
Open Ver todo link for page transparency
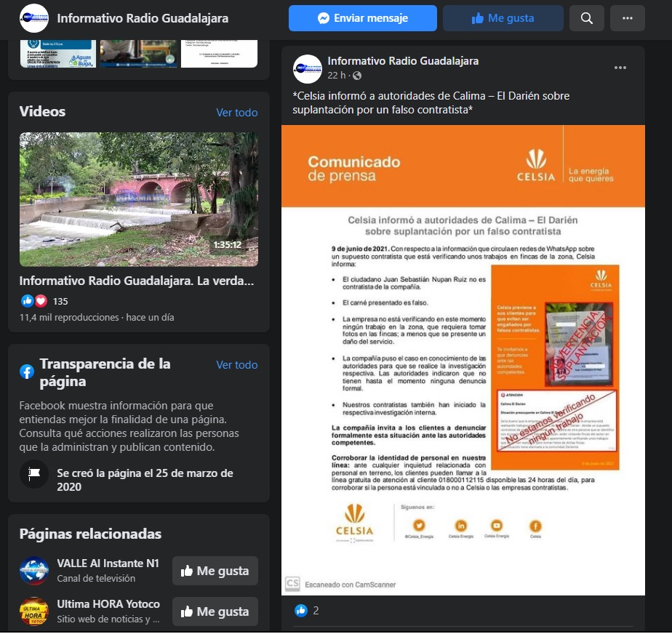pyautogui.click(x=236, y=365)
